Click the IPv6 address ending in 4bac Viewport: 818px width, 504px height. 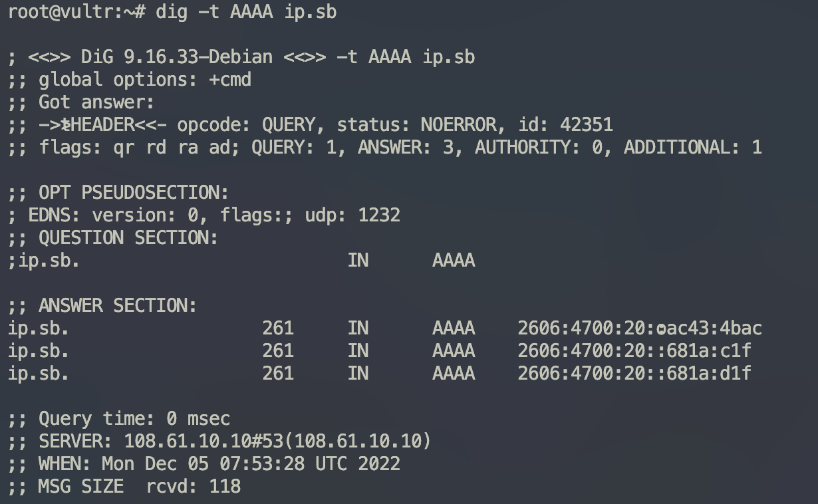[639, 328]
